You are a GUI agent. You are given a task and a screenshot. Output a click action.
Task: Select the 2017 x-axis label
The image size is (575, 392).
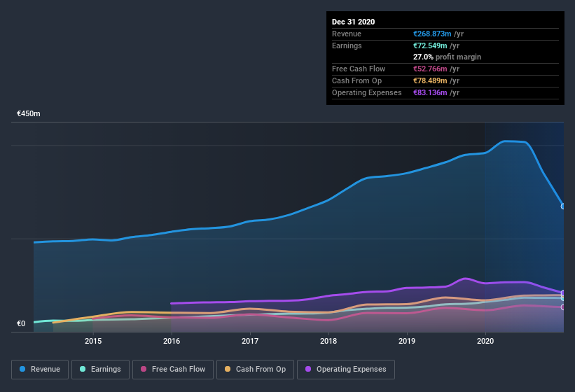[250, 341]
